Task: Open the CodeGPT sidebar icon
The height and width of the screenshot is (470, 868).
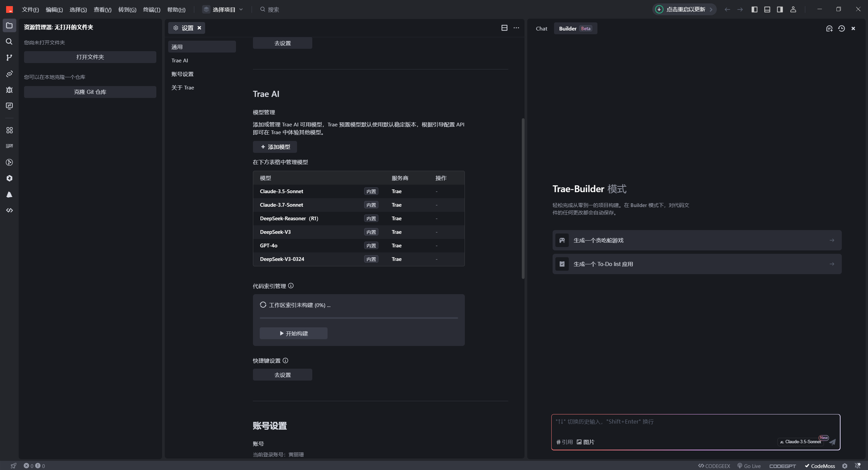Action: pyautogui.click(x=9, y=146)
